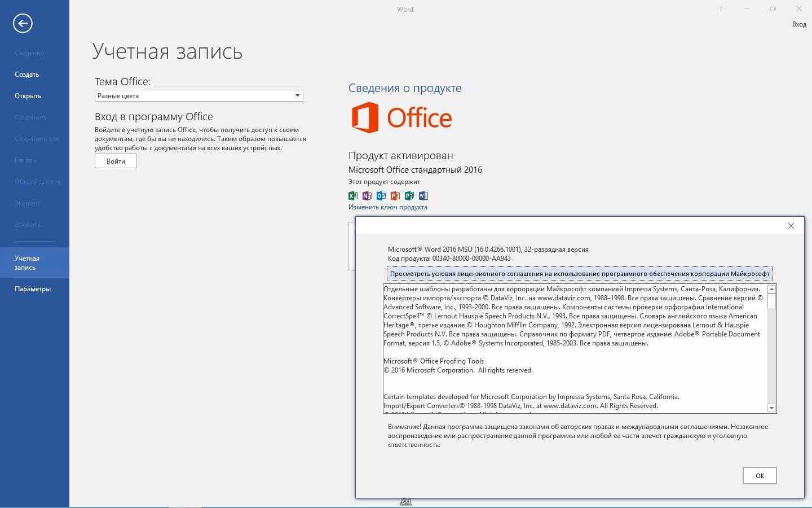Close the About Word dialog

coord(791,226)
